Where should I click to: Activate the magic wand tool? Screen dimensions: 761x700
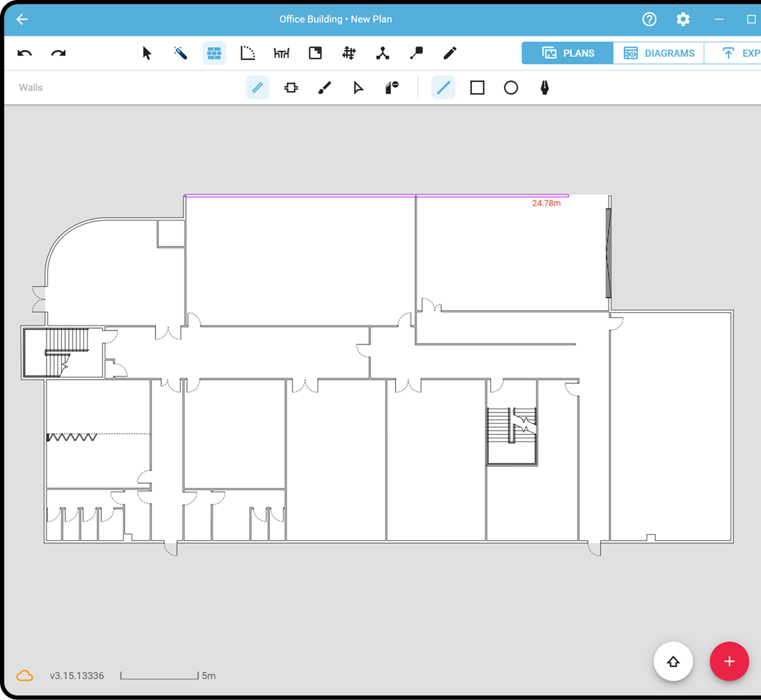pyautogui.click(x=181, y=53)
